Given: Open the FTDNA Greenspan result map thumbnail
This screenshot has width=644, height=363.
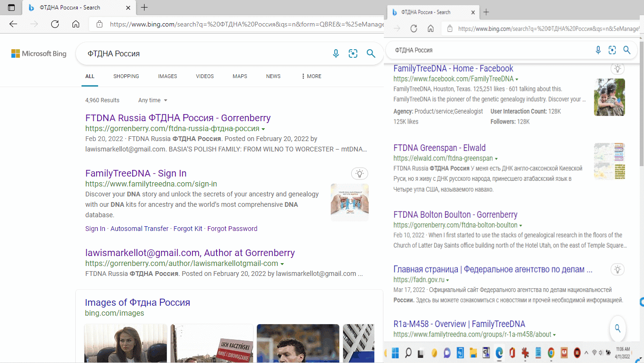Looking at the screenshot, I should (x=609, y=161).
